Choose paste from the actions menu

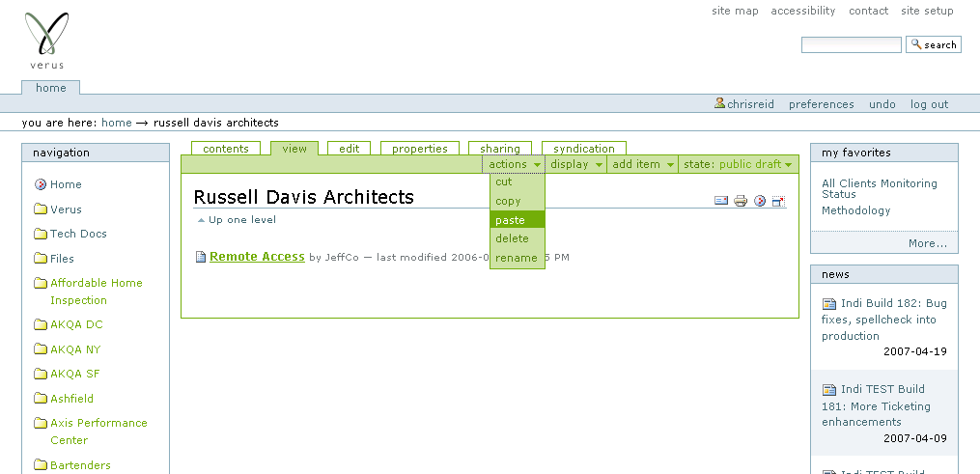coord(510,220)
